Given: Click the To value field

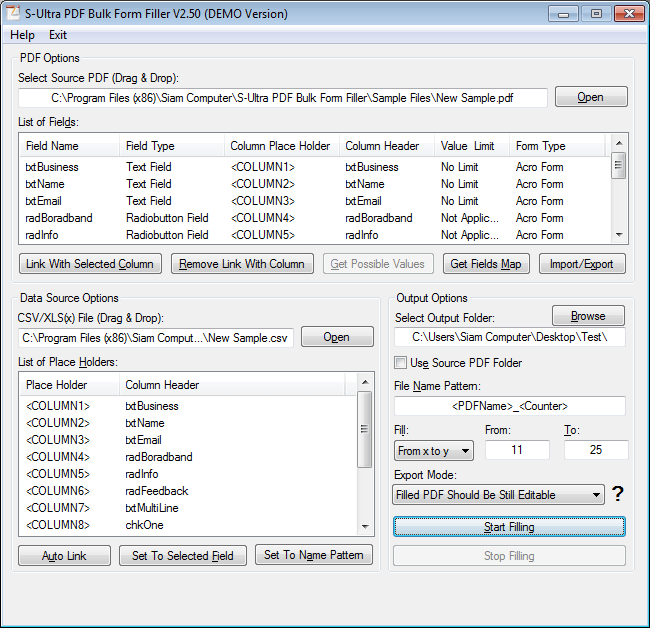Looking at the screenshot, I should point(596,450).
